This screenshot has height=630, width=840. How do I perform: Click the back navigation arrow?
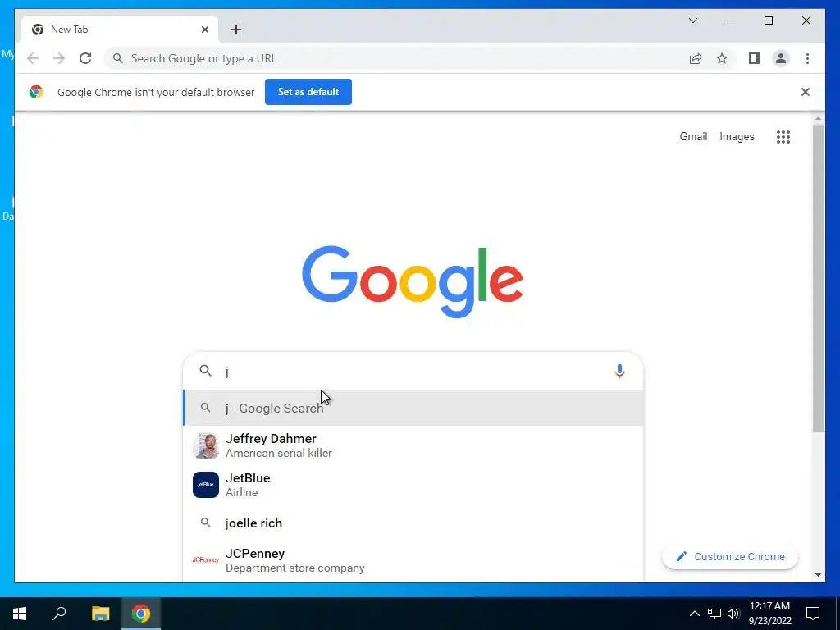(33, 58)
